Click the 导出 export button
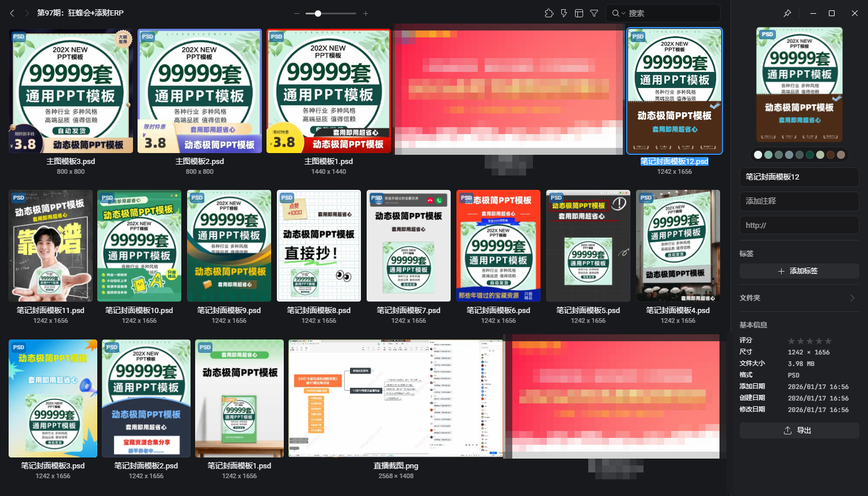Image resolution: width=868 pixels, height=496 pixels. (799, 430)
